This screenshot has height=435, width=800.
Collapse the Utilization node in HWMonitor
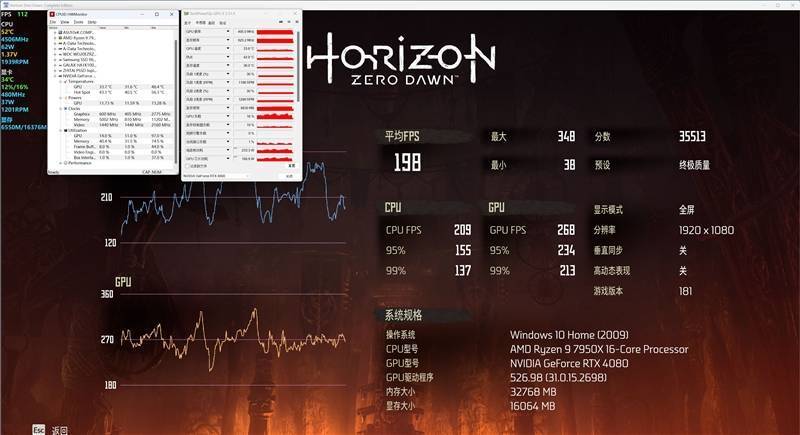click(61, 131)
